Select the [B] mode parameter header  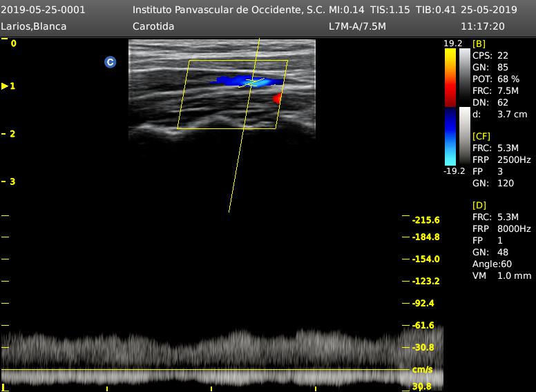[x=479, y=43]
